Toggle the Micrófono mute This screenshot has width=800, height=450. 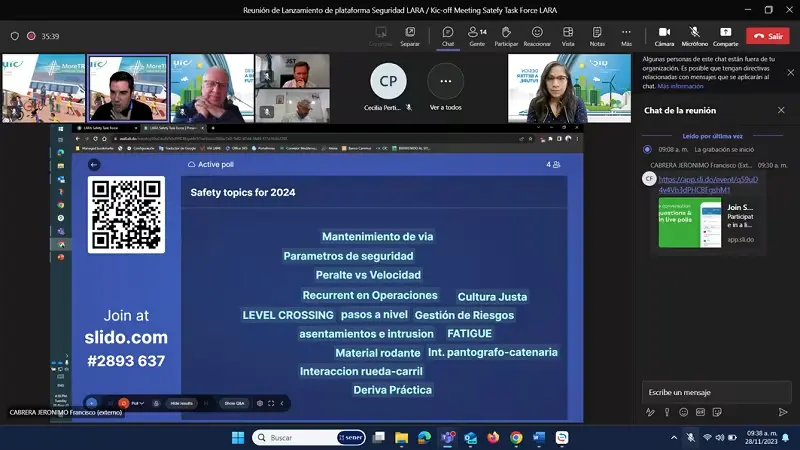coord(694,37)
